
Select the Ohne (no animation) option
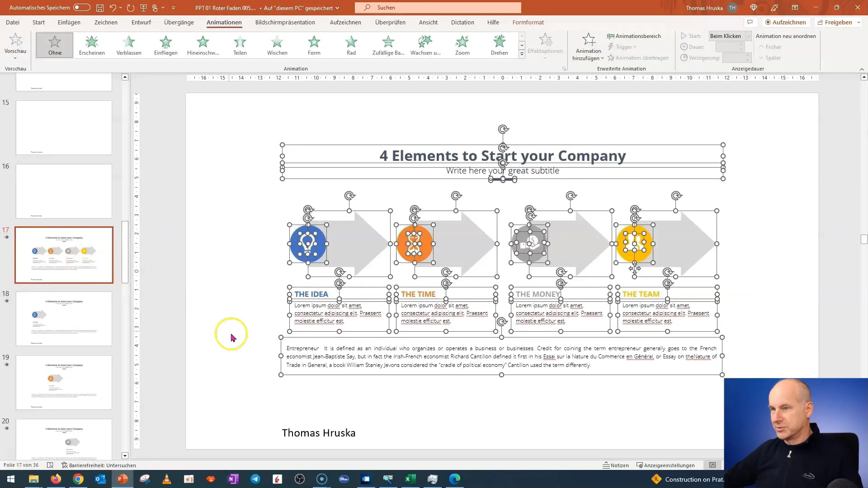[55, 45]
